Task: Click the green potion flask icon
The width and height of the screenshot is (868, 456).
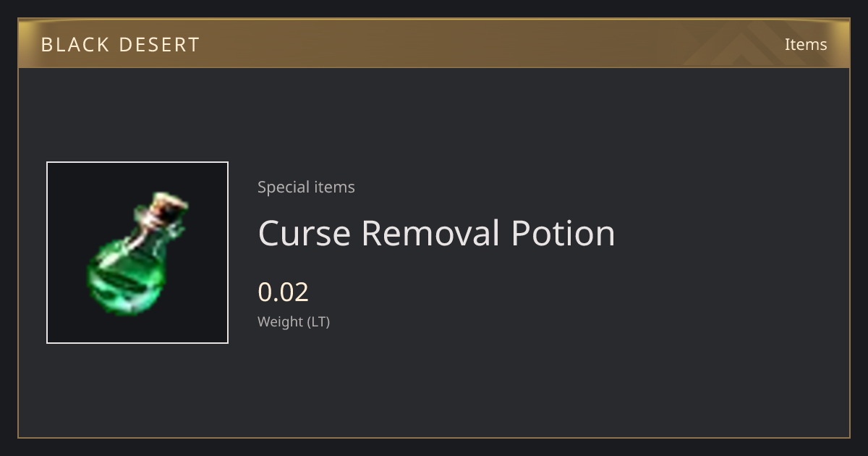Action: pyautogui.click(x=136, y=254)
